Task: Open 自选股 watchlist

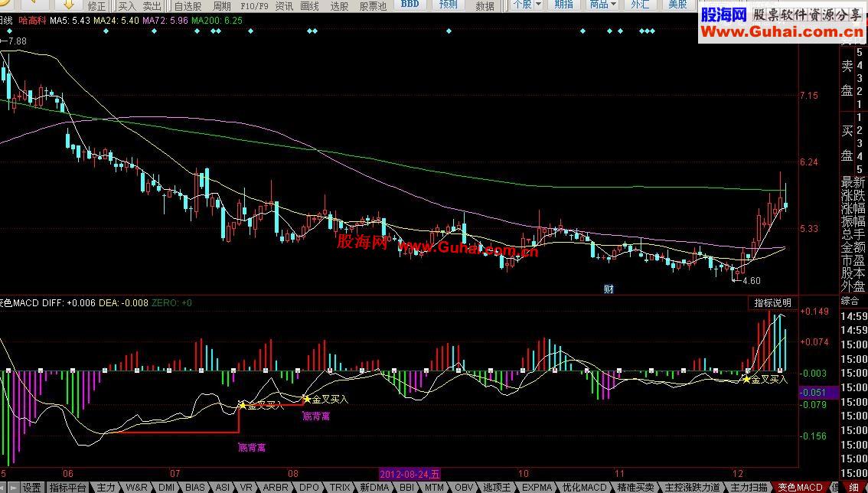Action: coord(188,6)
